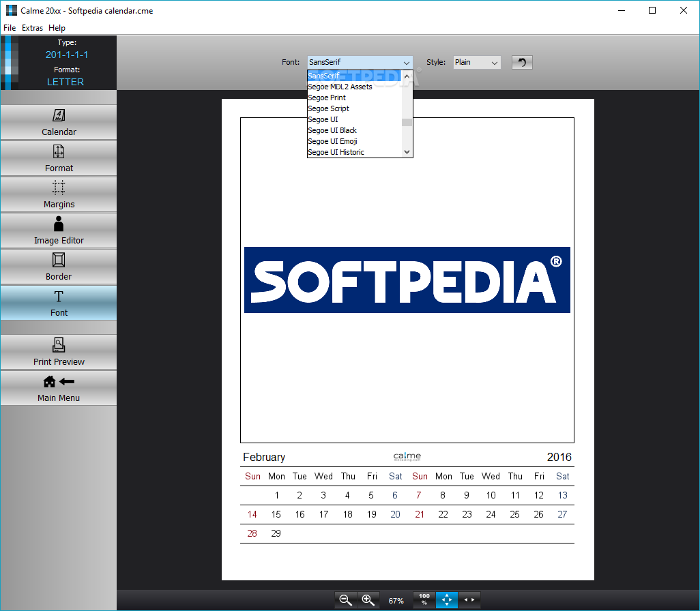Viewport: 700px width, 611px height.
Task: Click the fit-to-page arrows button
Action: click(447, 600)
